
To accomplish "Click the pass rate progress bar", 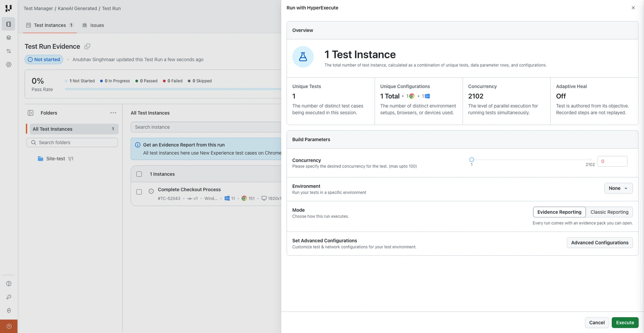I will (173, 89).
